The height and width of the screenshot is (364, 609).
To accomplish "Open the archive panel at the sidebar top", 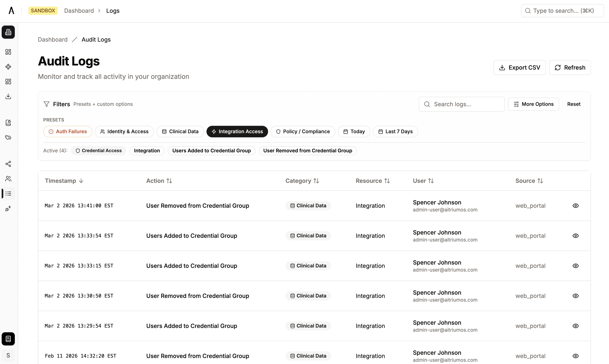I will [x=8, y=32].
